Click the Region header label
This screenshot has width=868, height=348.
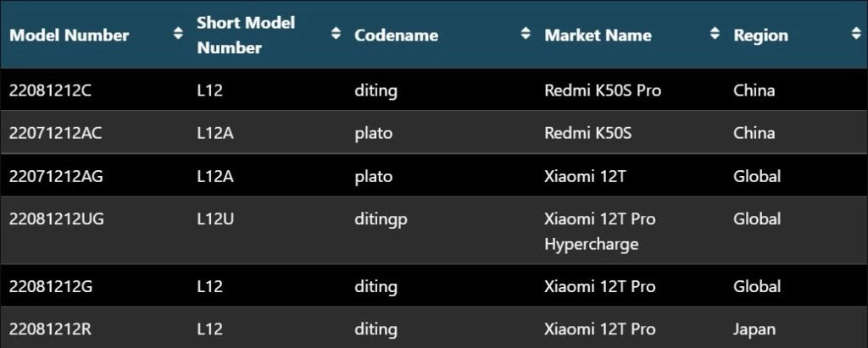click(x=760, y=36)
